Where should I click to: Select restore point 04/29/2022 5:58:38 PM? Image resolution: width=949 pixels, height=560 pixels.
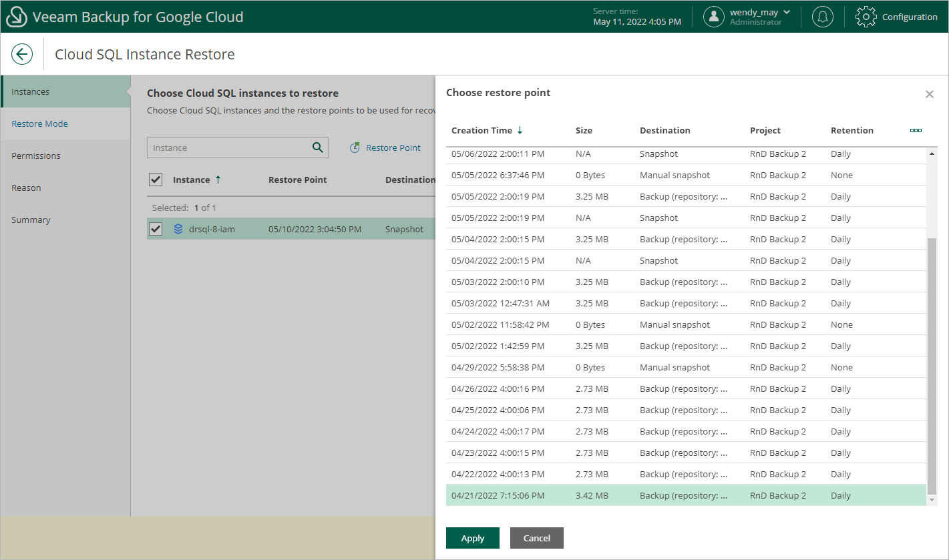pos(686,367)
